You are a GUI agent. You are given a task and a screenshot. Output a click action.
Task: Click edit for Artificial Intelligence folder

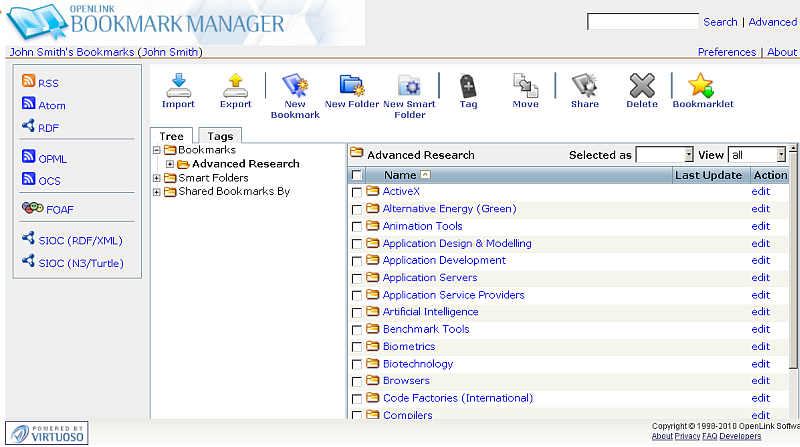click(760, 312)
